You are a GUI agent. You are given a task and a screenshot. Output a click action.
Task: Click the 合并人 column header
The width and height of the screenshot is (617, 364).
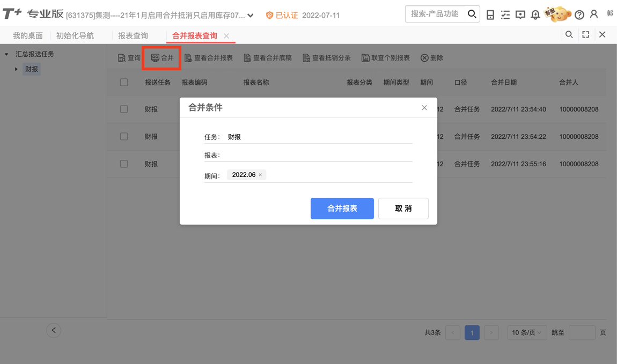(x=569, y=83)
